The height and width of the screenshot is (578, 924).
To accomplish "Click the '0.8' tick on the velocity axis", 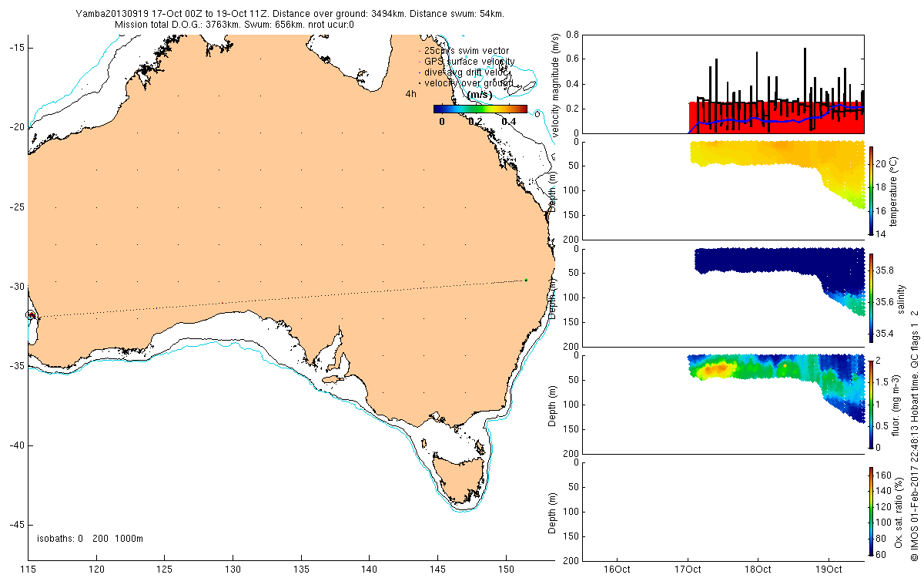I will click(x=571, y=35).
